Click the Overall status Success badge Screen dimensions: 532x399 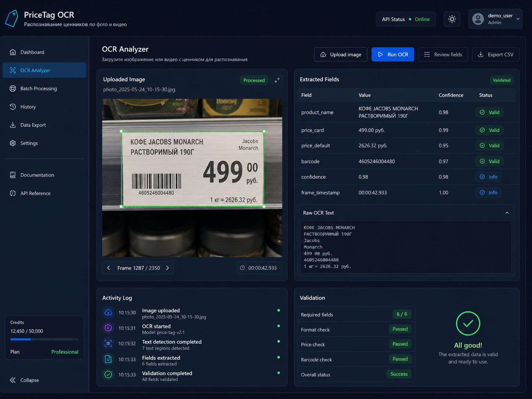pos(399,374)
